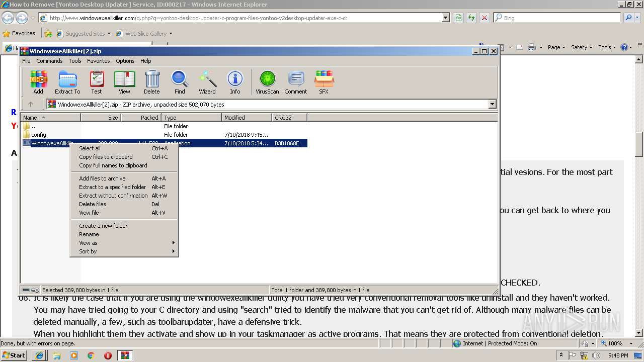Choose Add files to archive
This screenshot has width=644, height=362.
[124, 178]
